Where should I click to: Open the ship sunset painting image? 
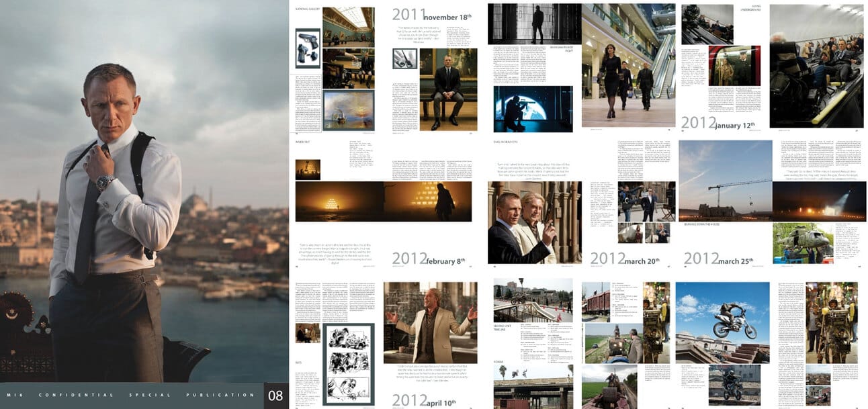click(x=348, y=109)
